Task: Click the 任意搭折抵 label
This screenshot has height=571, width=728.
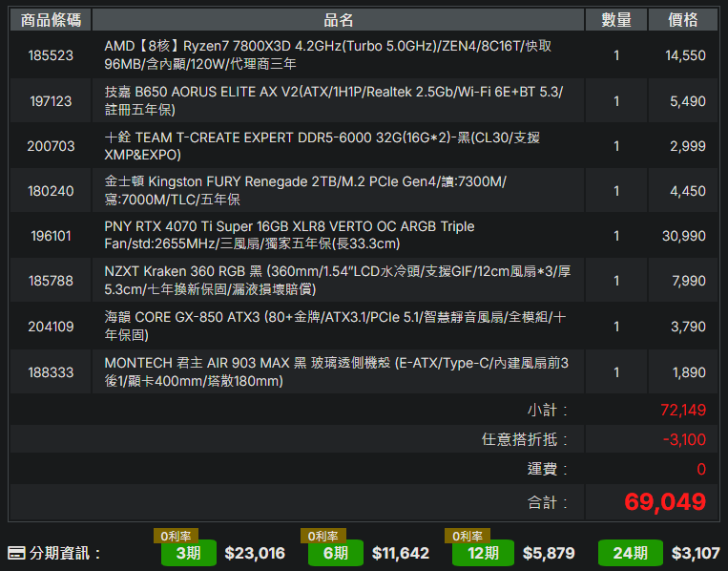Action: click(525, 439)
